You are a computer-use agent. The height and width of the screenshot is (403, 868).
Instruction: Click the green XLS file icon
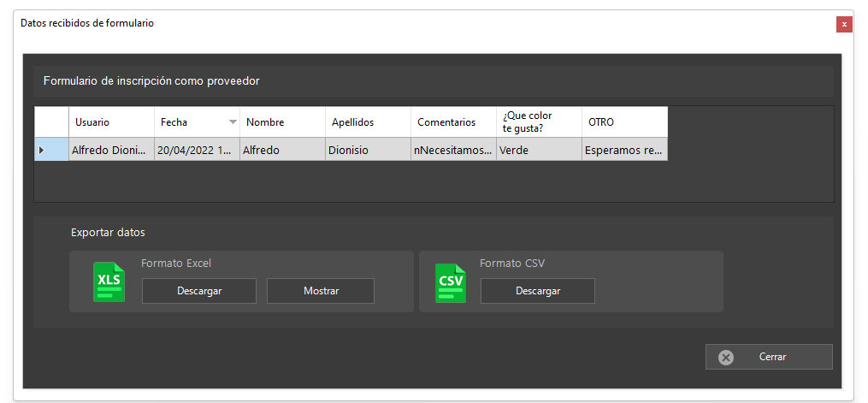[x=109, y=282]
